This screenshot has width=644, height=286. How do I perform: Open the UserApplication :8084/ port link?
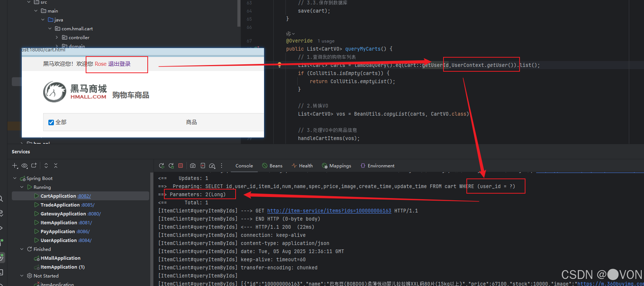[85, 241]
